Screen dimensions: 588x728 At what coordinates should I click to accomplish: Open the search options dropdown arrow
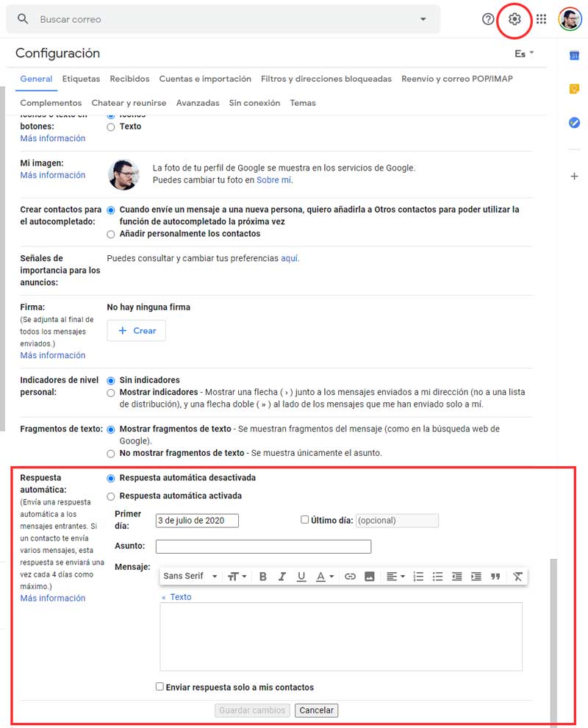pyautogui.click(x=423, y=19)
